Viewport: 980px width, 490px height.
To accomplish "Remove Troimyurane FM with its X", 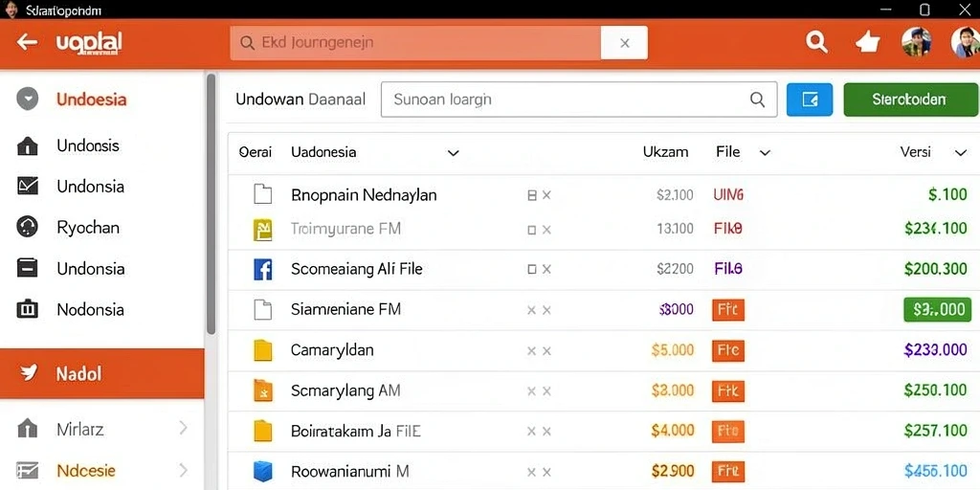I will point(546,230).
